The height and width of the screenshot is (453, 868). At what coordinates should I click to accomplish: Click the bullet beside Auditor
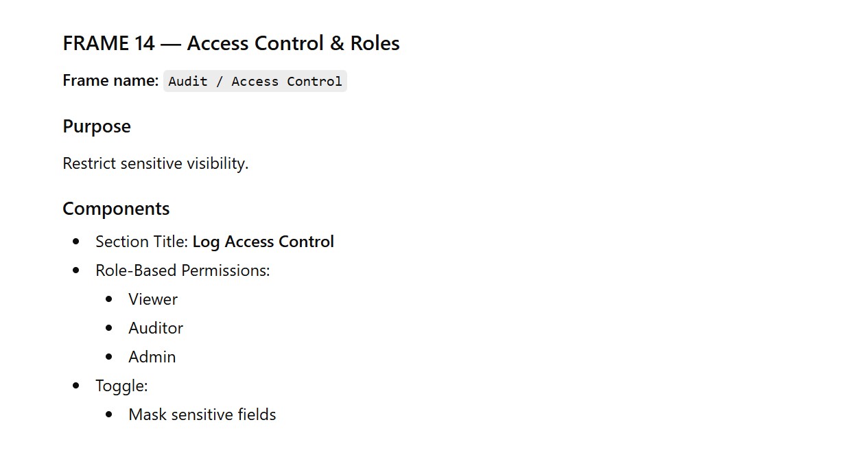click(x=109, y=328)
